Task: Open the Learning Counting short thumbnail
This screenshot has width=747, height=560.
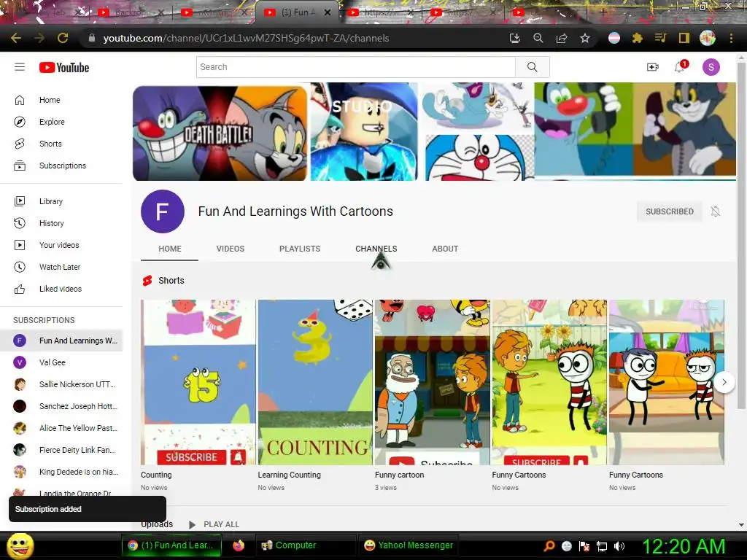Action: tap(315, 382)
